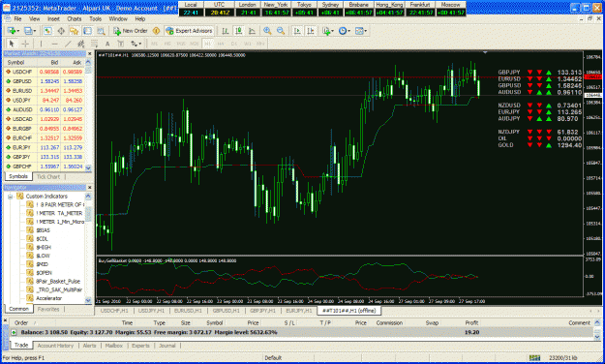
Task: Switch timeframe to D1
Action: click(234, 44)
